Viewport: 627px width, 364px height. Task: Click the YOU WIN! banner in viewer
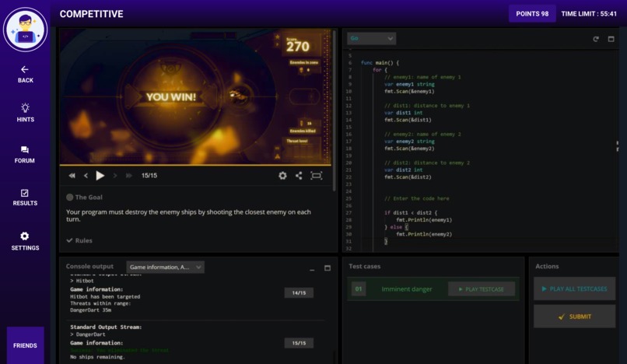coord(171,96)
